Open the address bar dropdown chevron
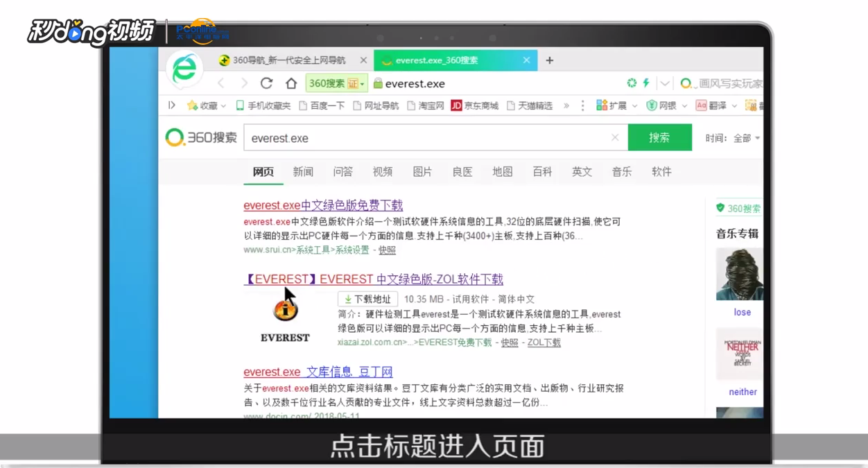 click(665, 84)
